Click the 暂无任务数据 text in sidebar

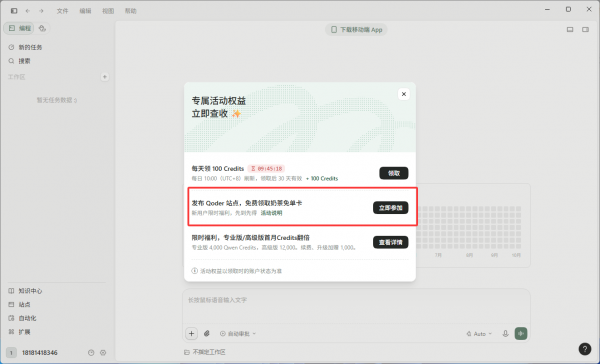(57, 100)
